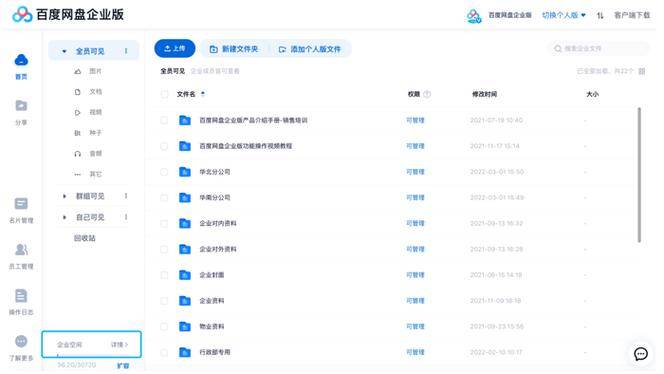Toggle 文件名 sort arrow

click(203, 94)
